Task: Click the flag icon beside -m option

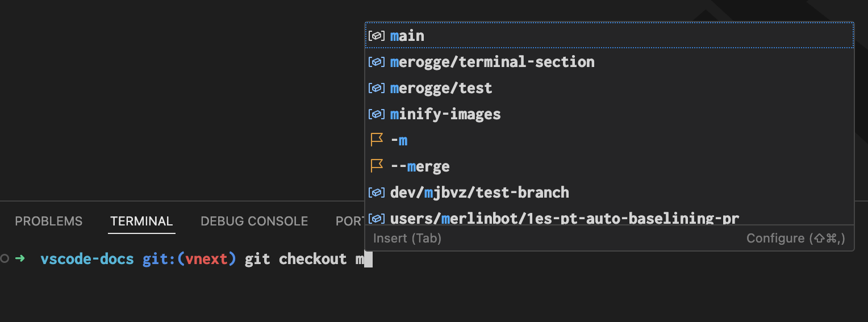Action: [377, 140]
